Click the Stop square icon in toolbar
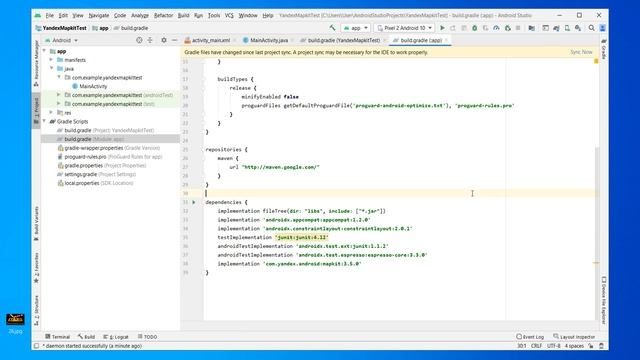The width and height of the screenshot is (640, 360). tap(518, 28)
